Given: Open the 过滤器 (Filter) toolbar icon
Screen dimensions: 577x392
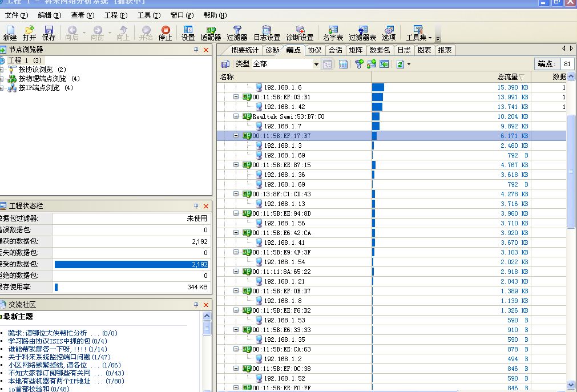Looking at the screenshot, I should click(237, 33).
